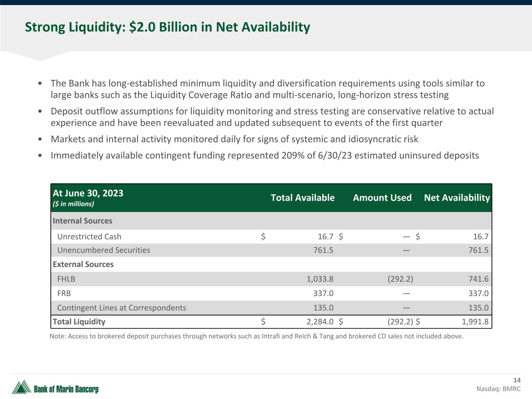Select the Net Availability column header
This screenshot has width=532, height=399.
point(456,198)
